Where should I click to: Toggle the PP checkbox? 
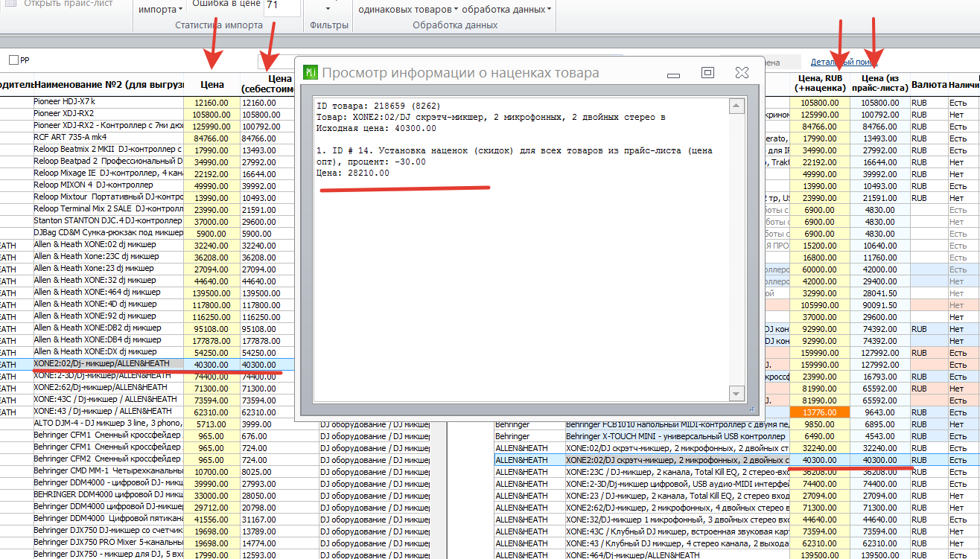(13, 60)
